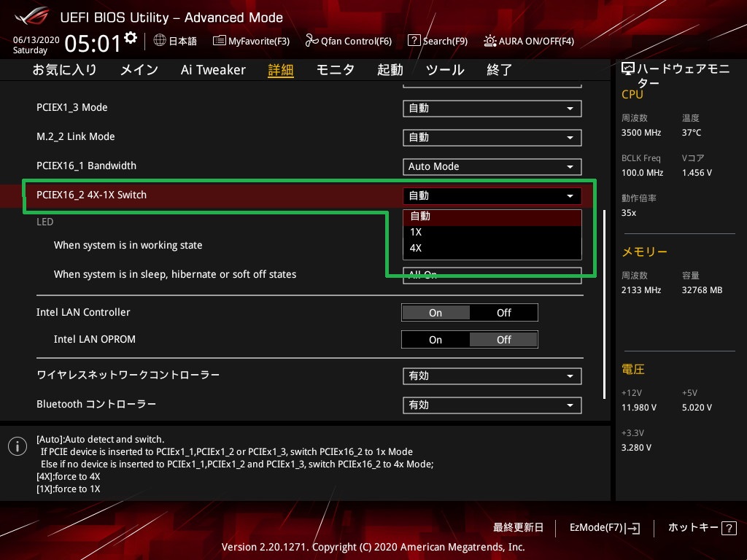Click the hotkey question mark icon
The height and width of the screenshot is (560, 747).
tap(729, 528)
